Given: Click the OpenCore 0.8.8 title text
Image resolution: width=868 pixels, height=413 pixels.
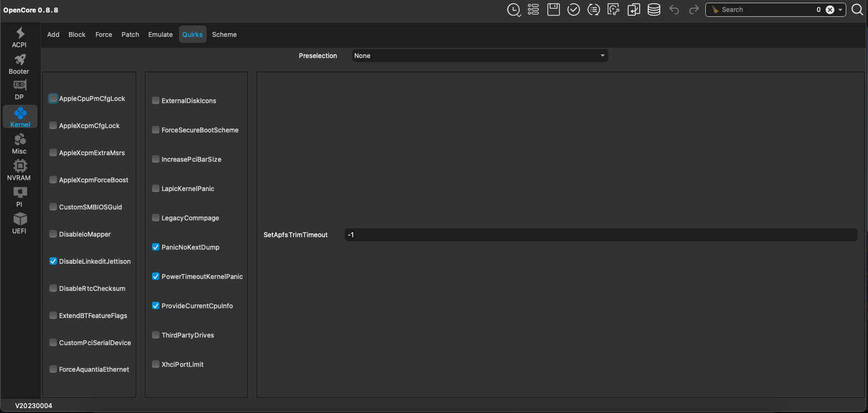Looking at the screenshot, I should coord(31,10).
